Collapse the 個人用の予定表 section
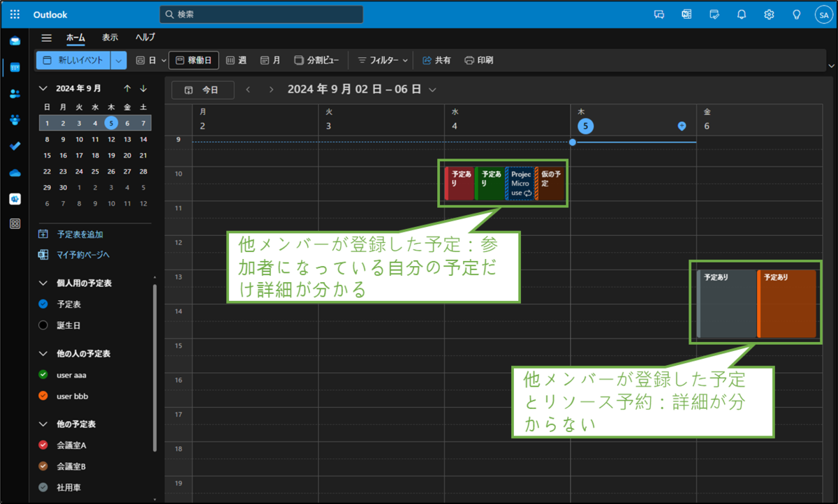This screenshot has height=504, width=838. (x=43, y=283)
